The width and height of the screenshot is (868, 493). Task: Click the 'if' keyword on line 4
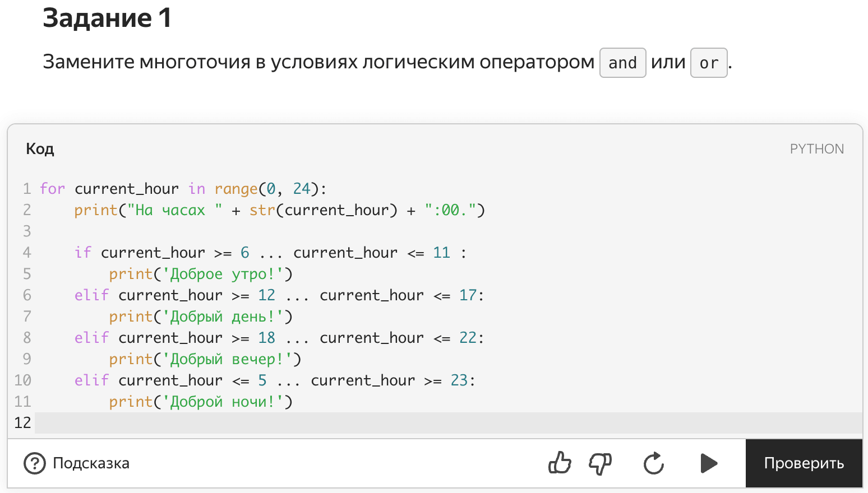pyautogui.click(x=83, y=253)
